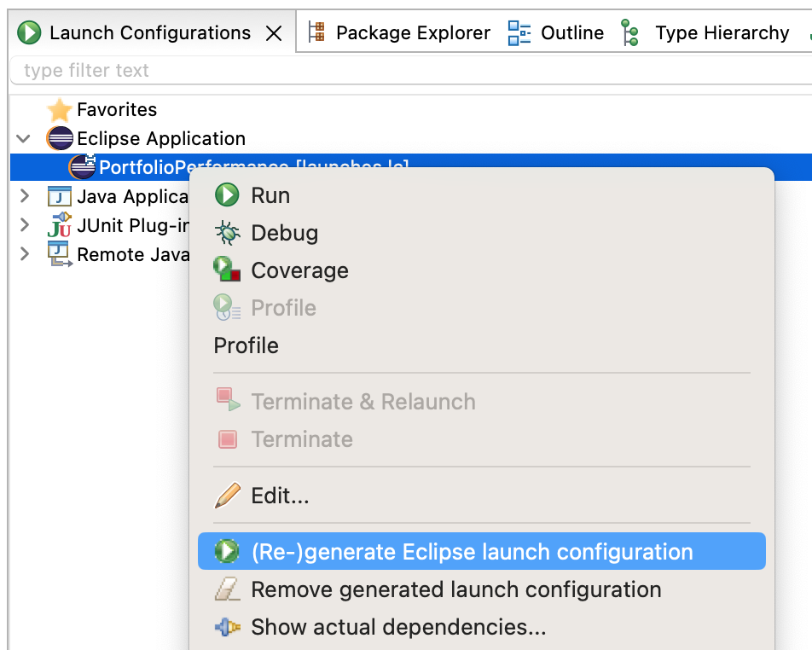
Task: Click the Coverage icon in menu
Action: click(227, 270)
